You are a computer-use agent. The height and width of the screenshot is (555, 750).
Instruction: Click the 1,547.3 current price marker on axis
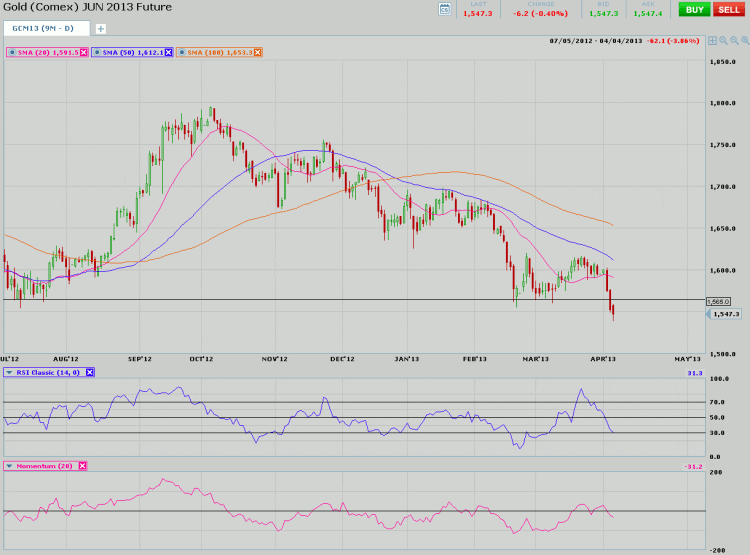click(x=724, y=314)
